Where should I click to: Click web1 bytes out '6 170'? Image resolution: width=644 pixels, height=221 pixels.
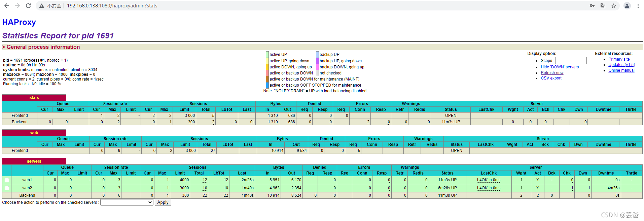296,180
